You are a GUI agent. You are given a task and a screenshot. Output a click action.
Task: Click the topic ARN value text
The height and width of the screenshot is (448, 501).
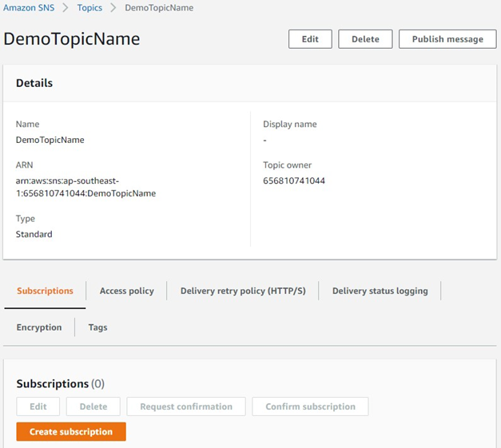[85, 187]
